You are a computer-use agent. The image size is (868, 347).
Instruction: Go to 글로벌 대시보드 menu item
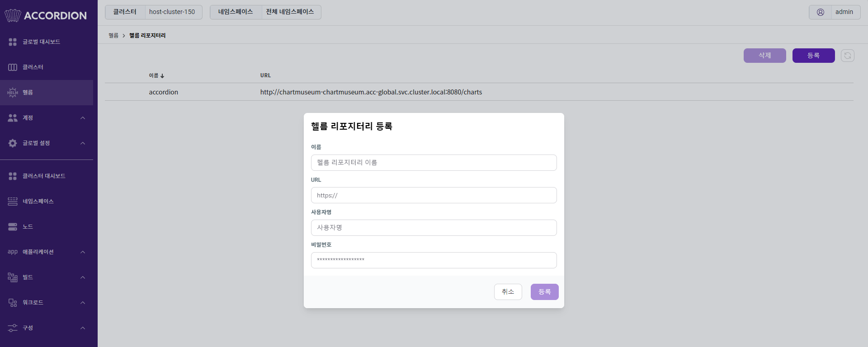(47, 42)
